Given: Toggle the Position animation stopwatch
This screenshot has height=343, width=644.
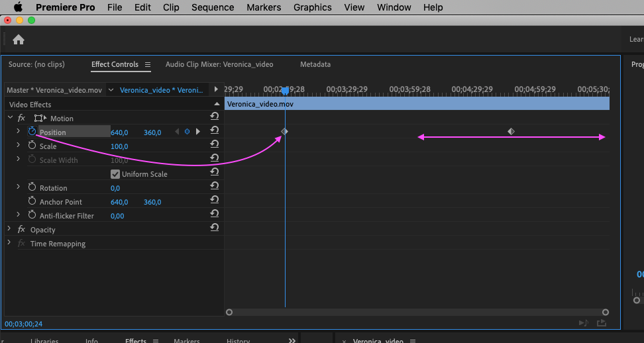Looking at the screenshot, I should [32, 132].
